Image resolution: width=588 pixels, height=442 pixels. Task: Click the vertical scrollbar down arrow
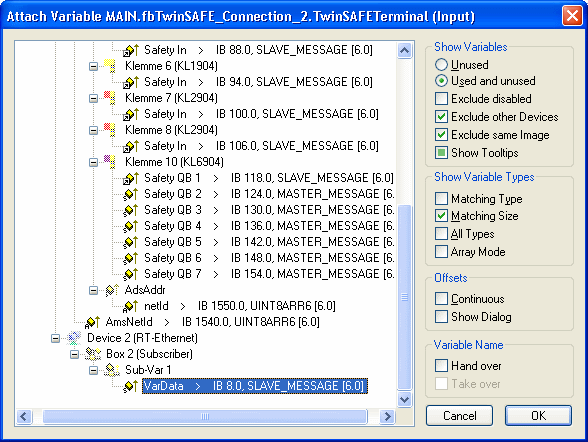pyautogui.click(x=405, y=399)
